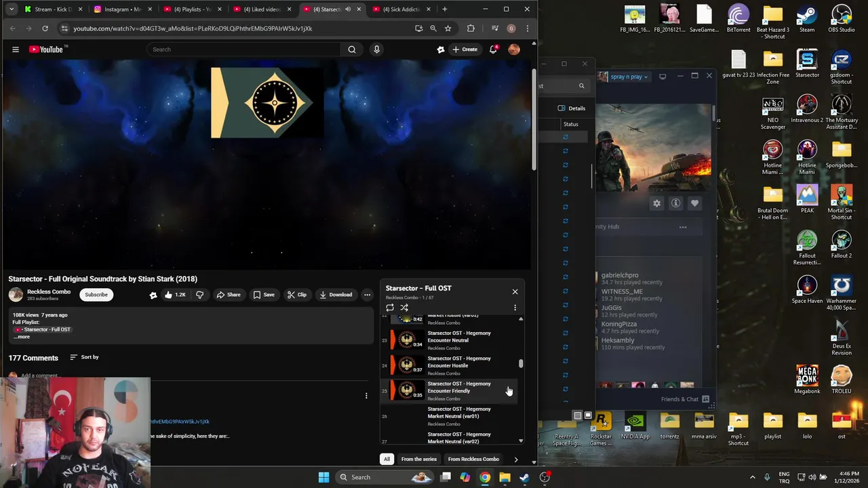The height and width of the screenshot is (488, 868).
Task: Open YouTube account avatar menu
Action: (514, 49)
